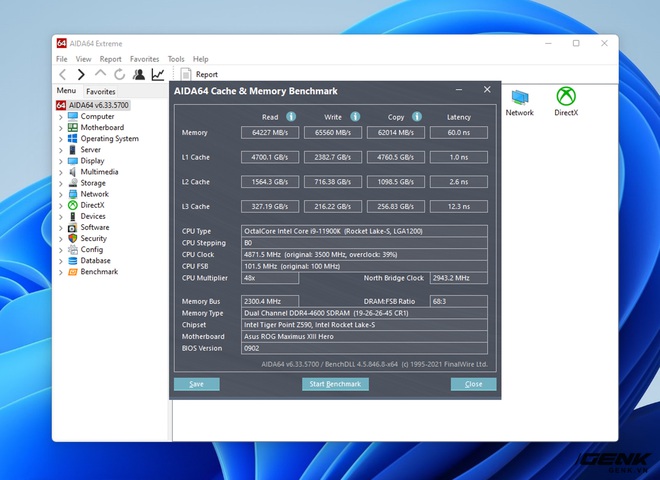Expand the Devices tree node
Image resolution: width=660 pixels, height=480 pixels.
(x=61, y=217)
